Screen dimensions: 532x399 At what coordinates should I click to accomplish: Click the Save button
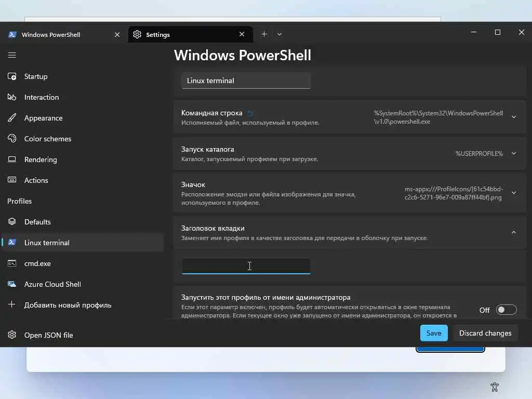point(434,333)
